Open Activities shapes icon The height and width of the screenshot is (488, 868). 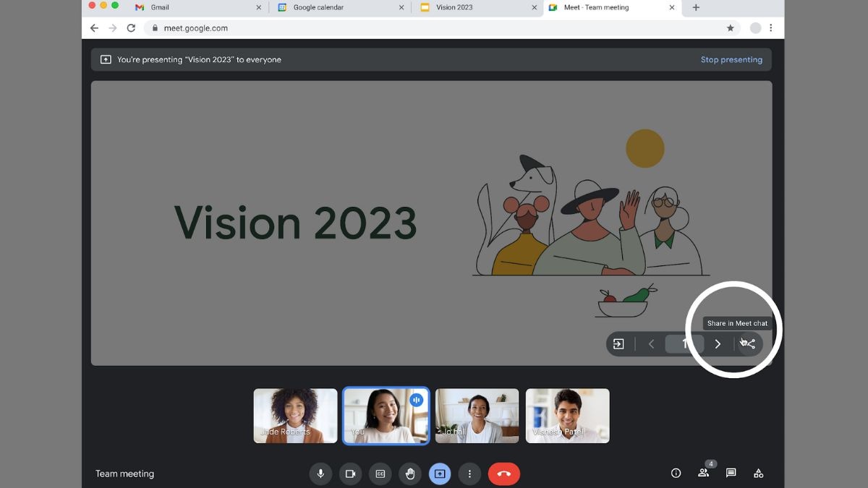pyautogui.click(x=758, y=474)
